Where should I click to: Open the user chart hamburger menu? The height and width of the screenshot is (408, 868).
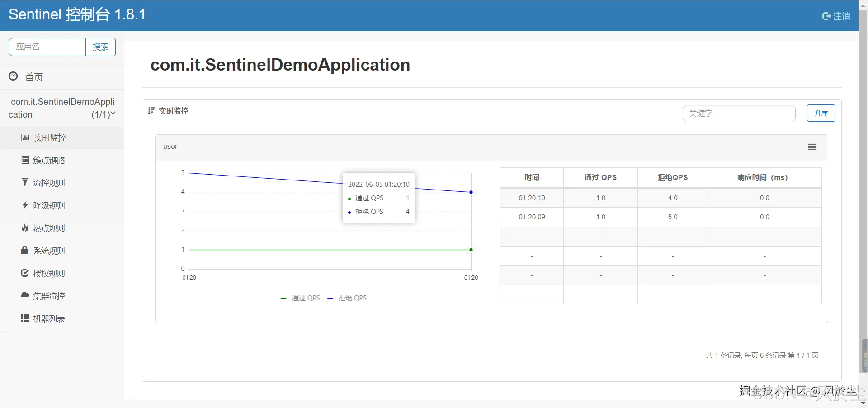(x=812, y=147)
